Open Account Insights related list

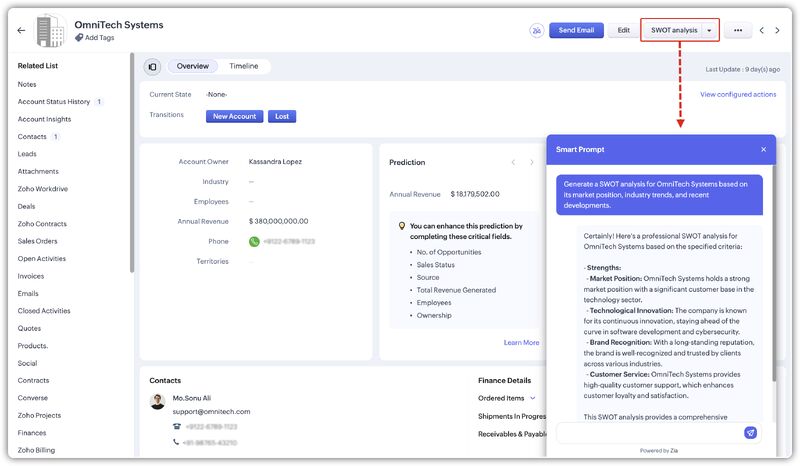pos(44,119)
